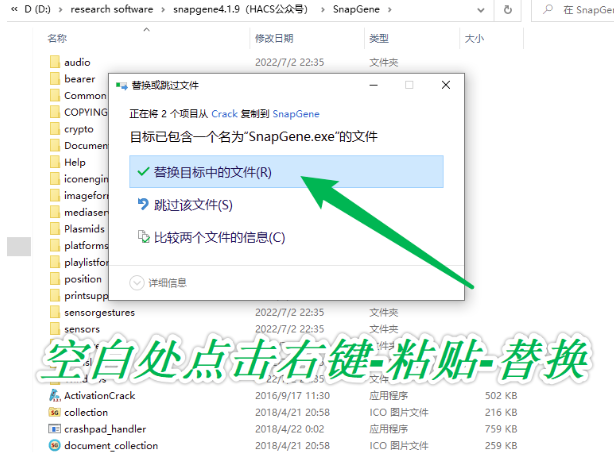This screenshot has width=614, height=472.
Task: Select the position folder icon
Action: tap(55, 278)
